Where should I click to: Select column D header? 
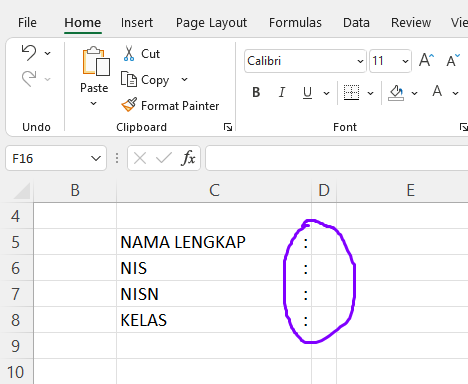tap(324, 191)
